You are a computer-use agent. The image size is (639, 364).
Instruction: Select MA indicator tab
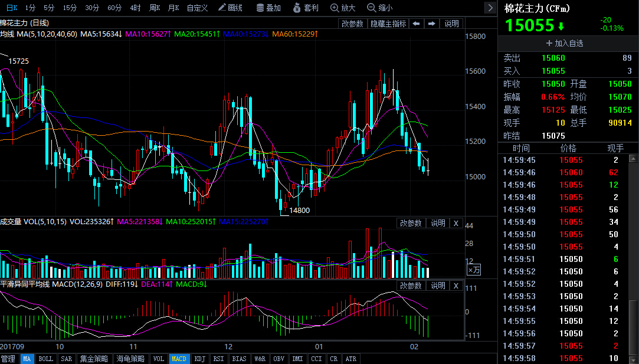coord(27,359)
